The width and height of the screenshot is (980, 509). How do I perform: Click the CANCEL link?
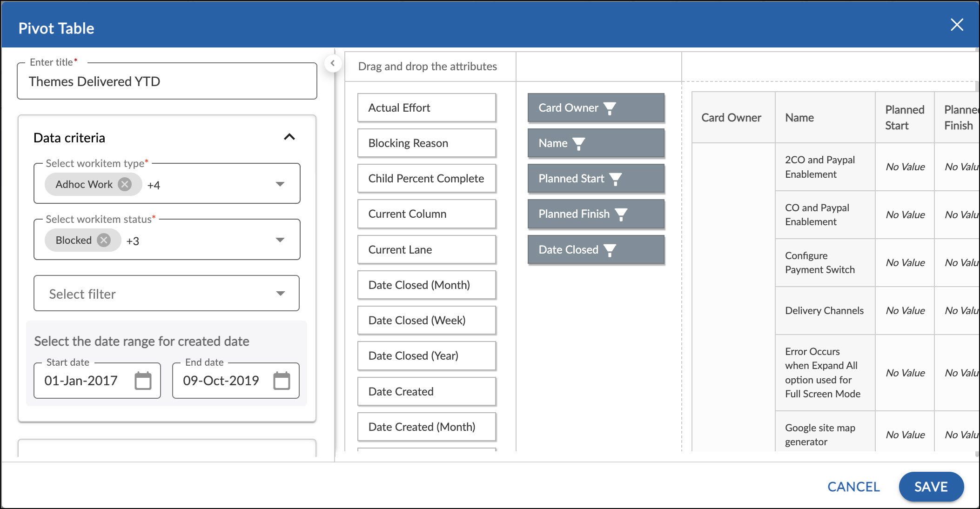coord(853,486)
